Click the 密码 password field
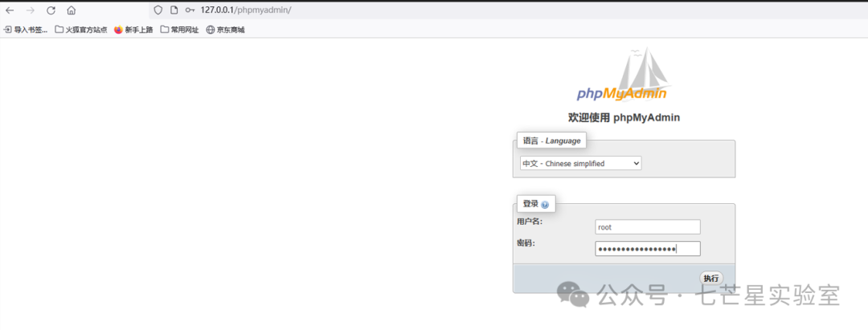Screen dimensions: 868x330 (648, 249)
